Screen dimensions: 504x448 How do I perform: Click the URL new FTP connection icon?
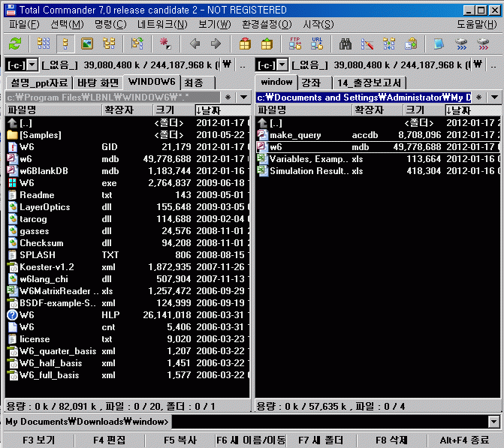click(x=316, y=44)
